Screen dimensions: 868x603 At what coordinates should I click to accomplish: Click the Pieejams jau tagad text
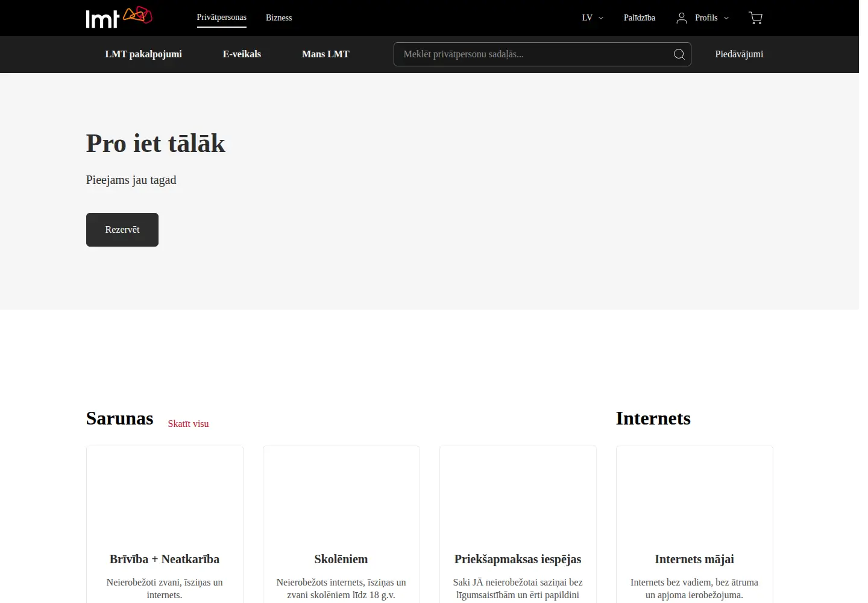[x=131, y=180]
